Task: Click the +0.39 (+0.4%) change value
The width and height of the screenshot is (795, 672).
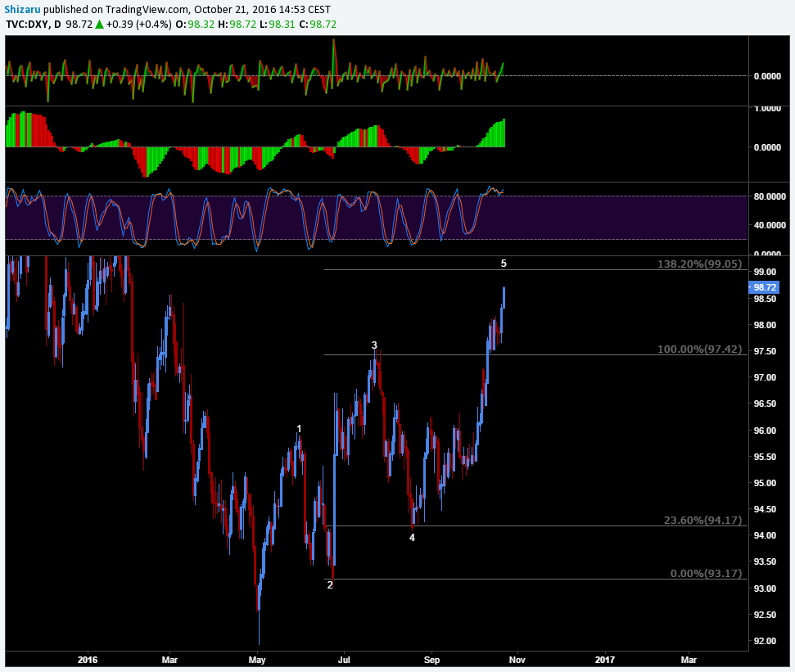Action: pyautogui.click(x=138, y=25)
